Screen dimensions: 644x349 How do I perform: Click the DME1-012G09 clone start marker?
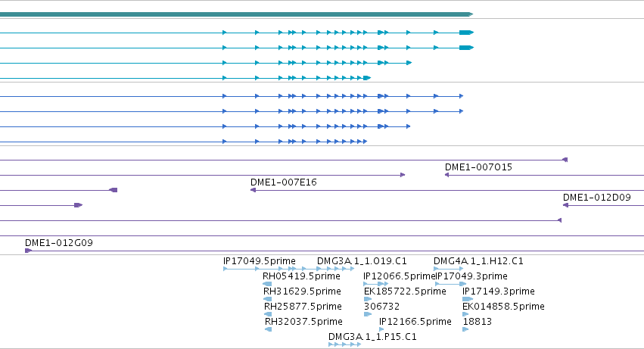pos(28,251)
